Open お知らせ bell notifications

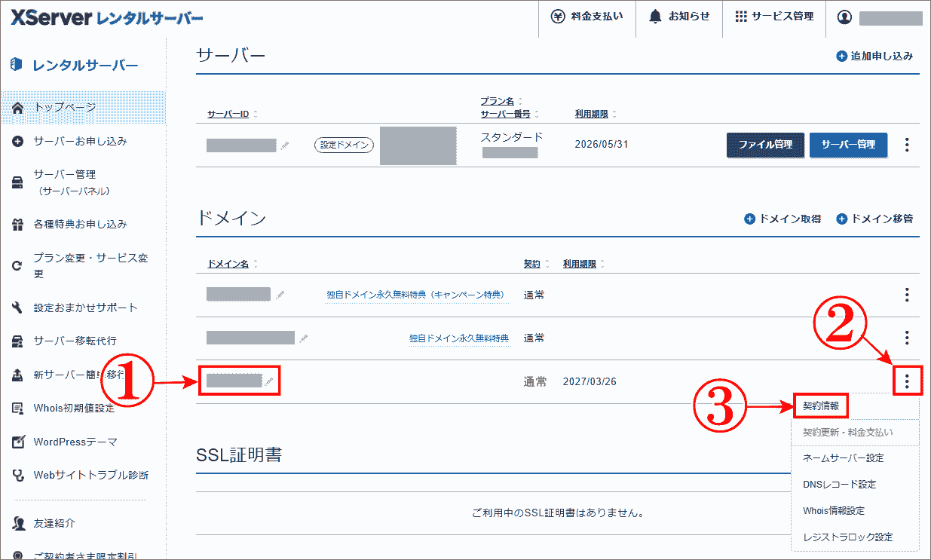click(x=655, y=17)
